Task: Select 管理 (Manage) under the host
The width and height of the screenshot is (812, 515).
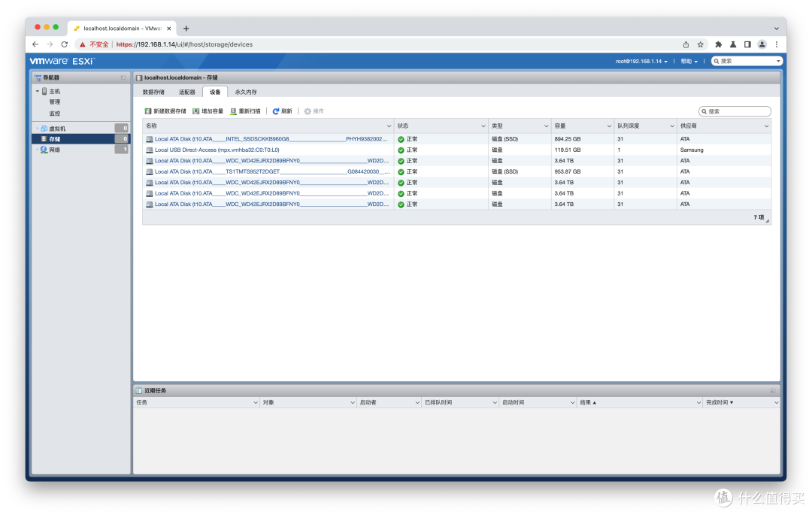Action: pos(54,101)
